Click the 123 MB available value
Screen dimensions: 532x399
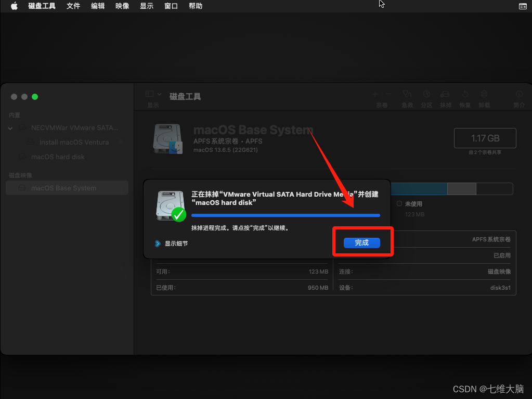(x=318, y=272)
